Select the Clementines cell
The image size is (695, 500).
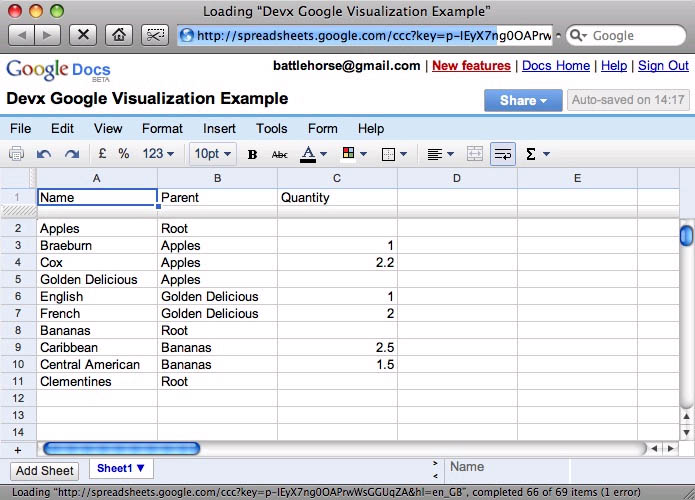tap(97, 381)
